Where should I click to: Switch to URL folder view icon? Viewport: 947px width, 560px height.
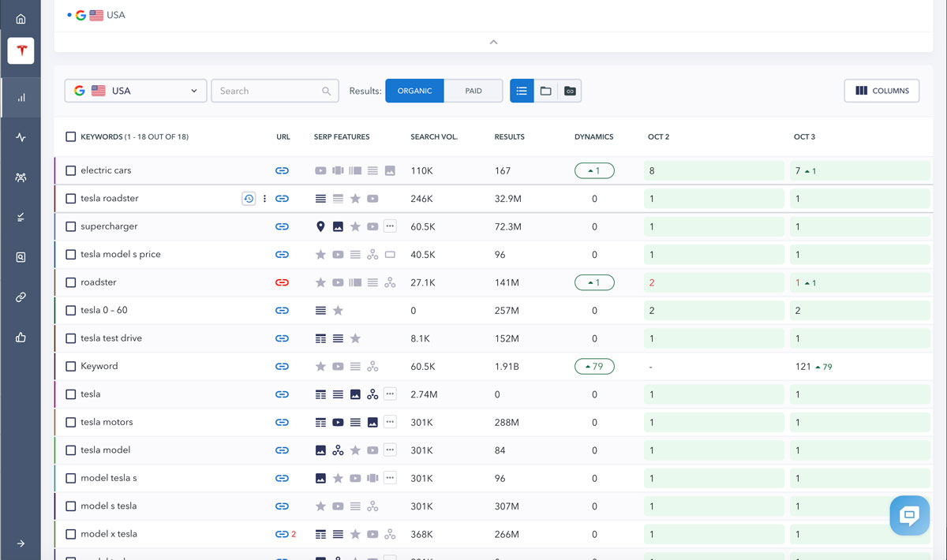click(x=570, y=91)
